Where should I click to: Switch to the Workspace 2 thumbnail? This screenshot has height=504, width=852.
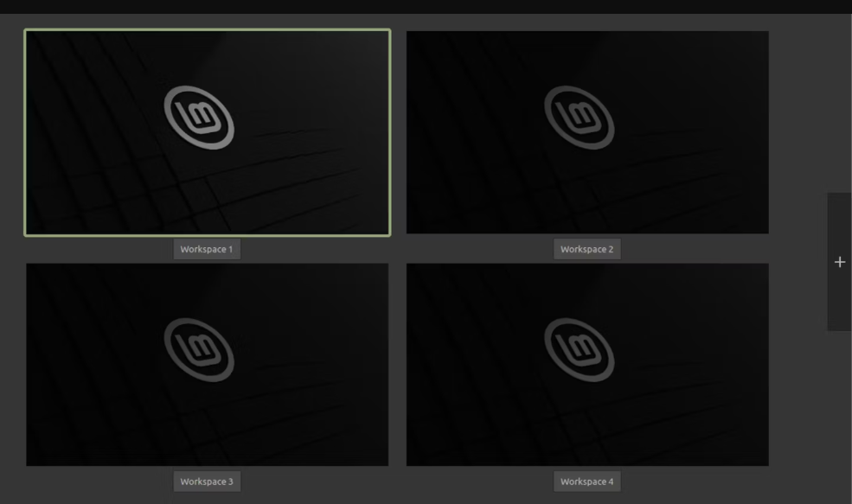click(587, 132)
